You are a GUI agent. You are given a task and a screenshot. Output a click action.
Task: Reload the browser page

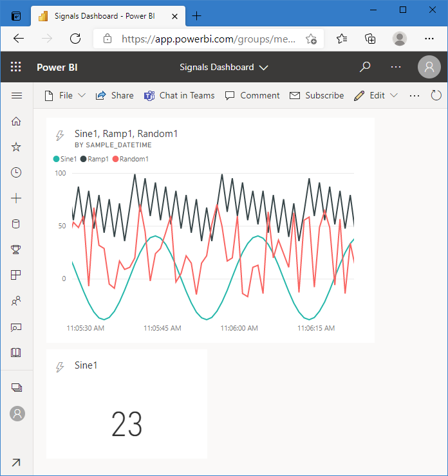(x=75, y=39)
